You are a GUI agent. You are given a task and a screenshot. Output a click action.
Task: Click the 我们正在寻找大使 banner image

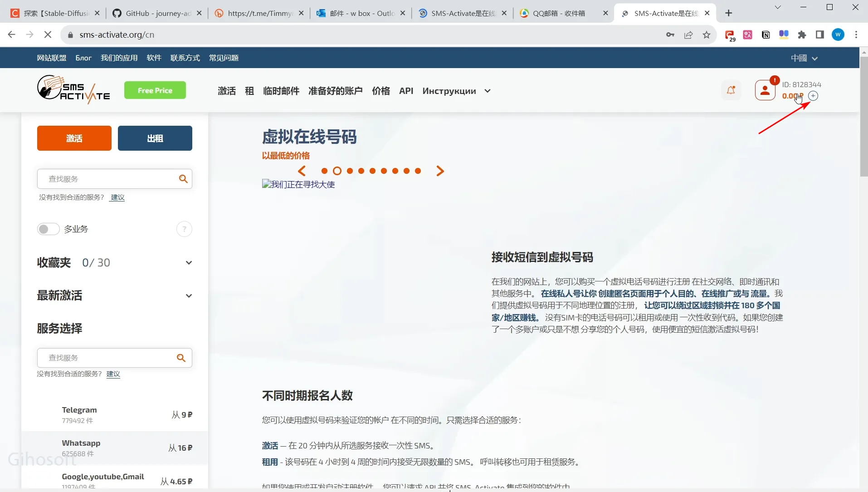298,184
